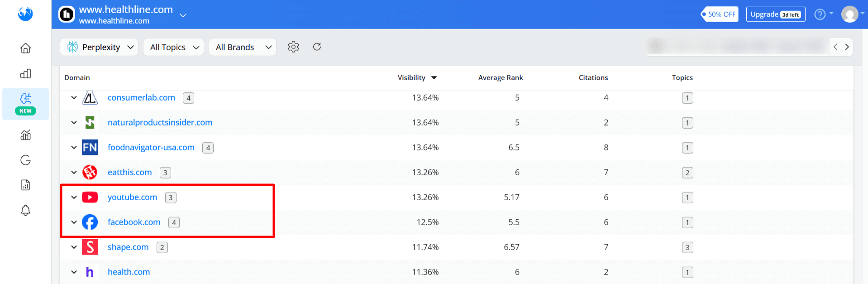Click the Topics badge 2 in eatthis.com row
The image size is (868, 284).
[687, 173]
